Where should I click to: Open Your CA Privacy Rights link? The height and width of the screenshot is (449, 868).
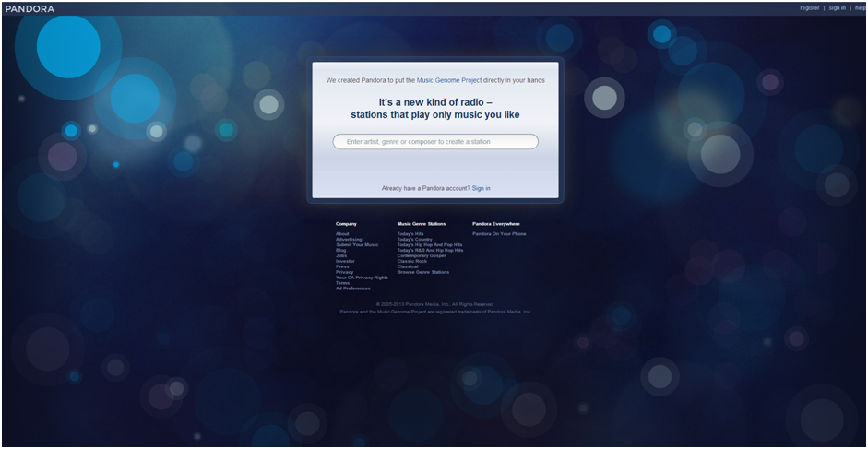pyautogui.click(x=362, y=278)
